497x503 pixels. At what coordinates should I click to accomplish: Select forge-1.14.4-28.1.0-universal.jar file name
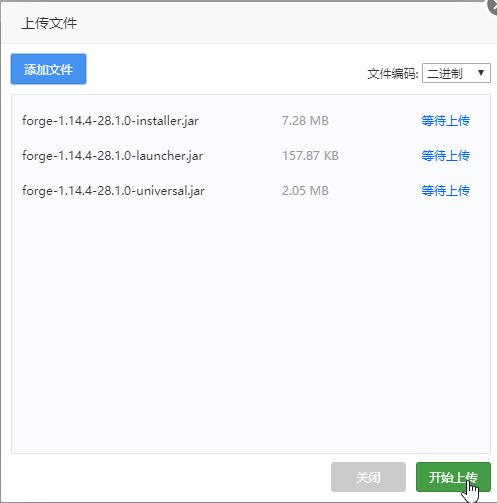pyautogui.click(x=113, y=191)
